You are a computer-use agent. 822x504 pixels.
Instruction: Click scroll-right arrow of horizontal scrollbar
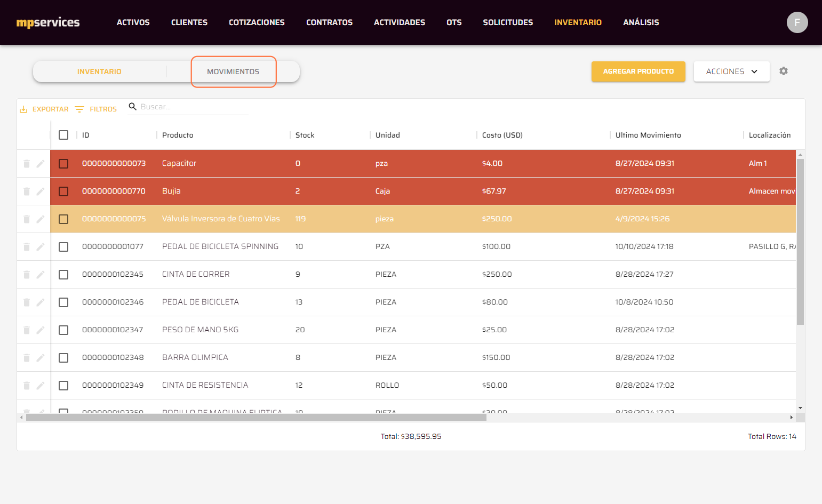(792, 417)
